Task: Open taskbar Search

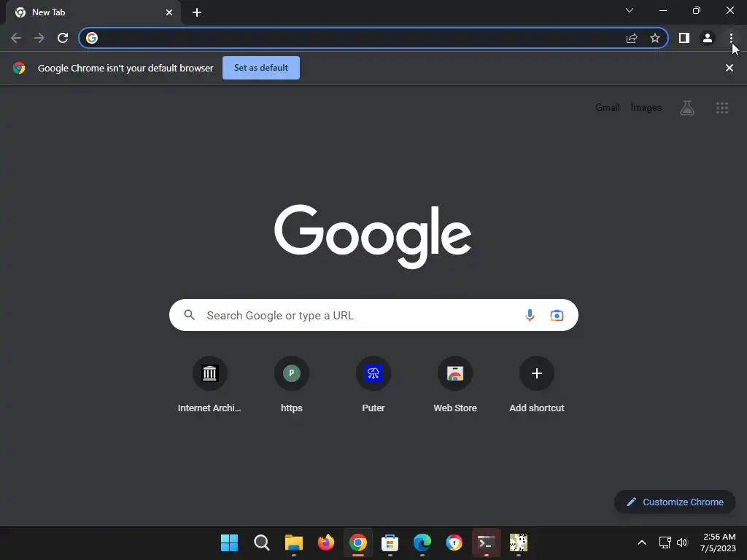Action: 262,542
